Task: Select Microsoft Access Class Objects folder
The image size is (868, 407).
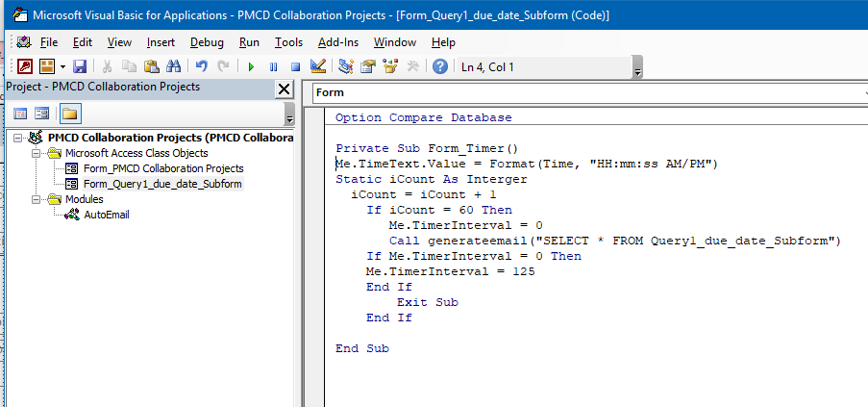Action: coord(136,153)
